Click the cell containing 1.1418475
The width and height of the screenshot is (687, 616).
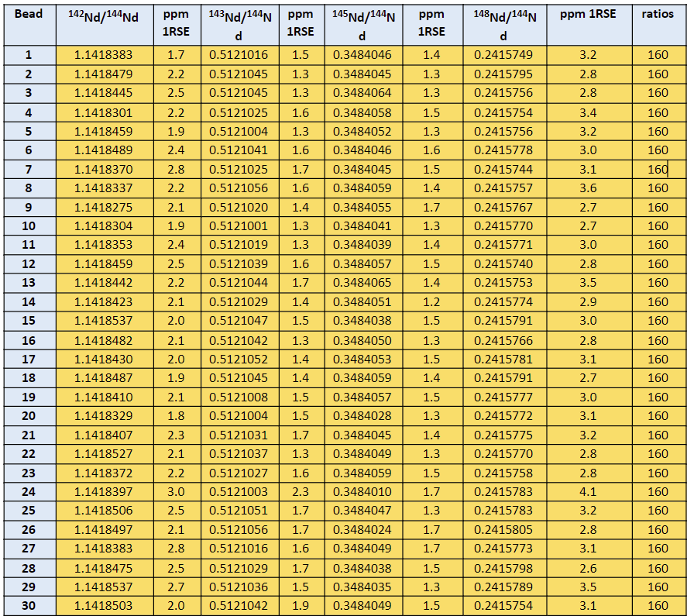coord(105,568)
